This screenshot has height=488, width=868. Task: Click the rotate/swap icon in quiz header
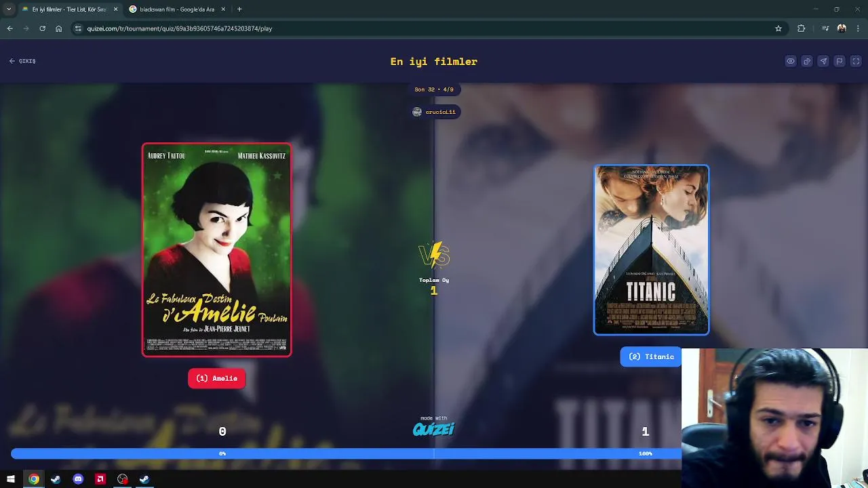point(807,61)
